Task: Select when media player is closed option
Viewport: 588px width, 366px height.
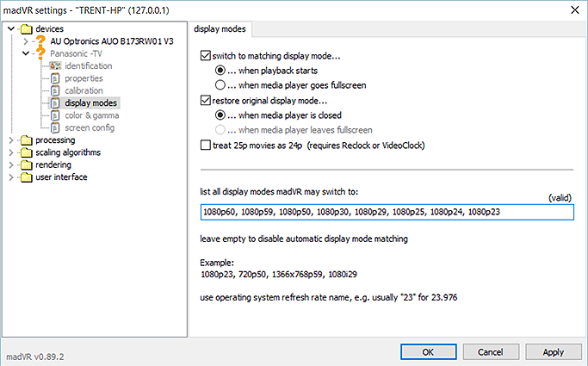Action: coord(220,115)
